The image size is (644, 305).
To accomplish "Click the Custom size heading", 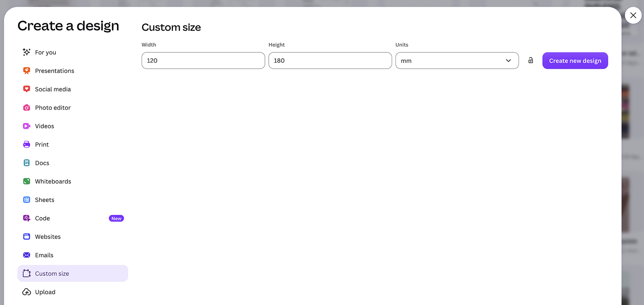I will pyautogui.click(x=171, y=27).
